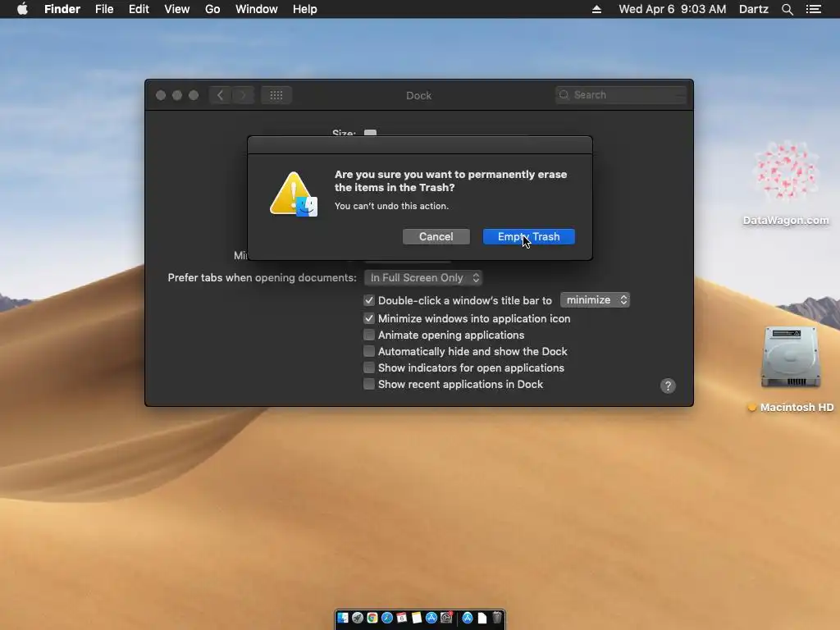Viewport: 840px width, 630px height.
Task: Launch Launchpad rocket icon in the Dock
Action: tap(358, 618)
